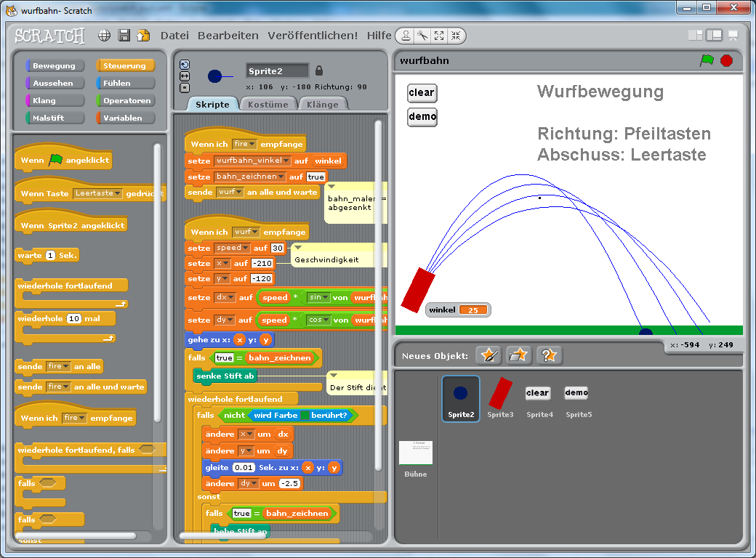
Task: Click the share project folder icon
Action: (143, 35)
